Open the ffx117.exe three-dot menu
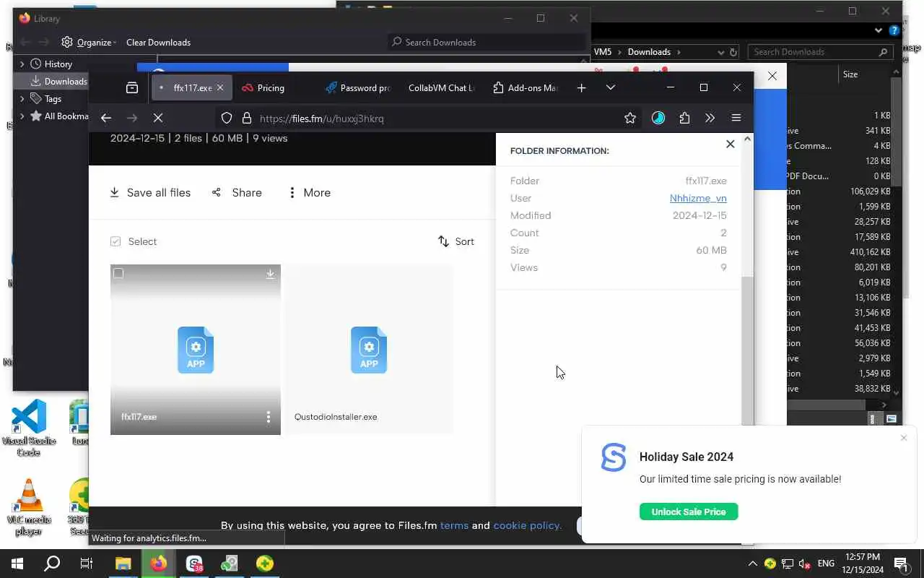924x578 pixels. tap(268, 417)
